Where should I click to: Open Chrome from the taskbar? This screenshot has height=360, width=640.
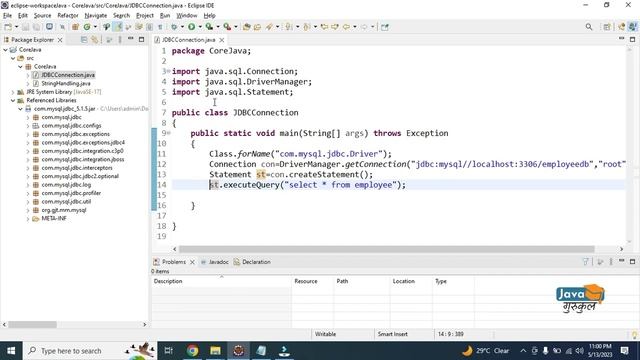(x=192, y=351)
